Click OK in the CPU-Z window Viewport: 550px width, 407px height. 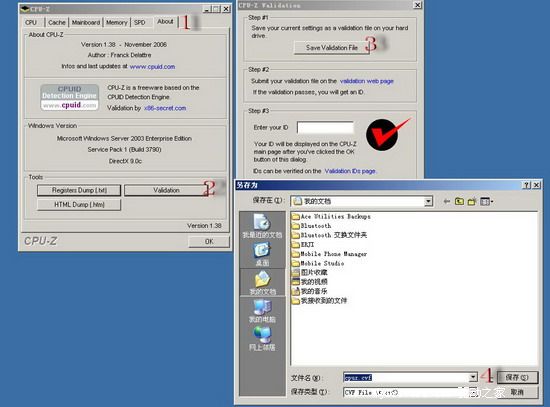[x=209, y=241]
